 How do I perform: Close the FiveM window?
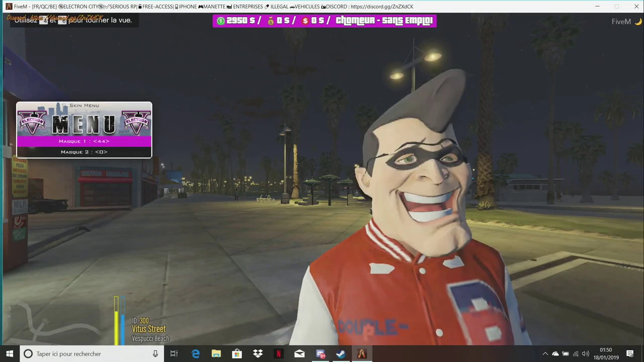pyautogui.click(x=636, y=7)
